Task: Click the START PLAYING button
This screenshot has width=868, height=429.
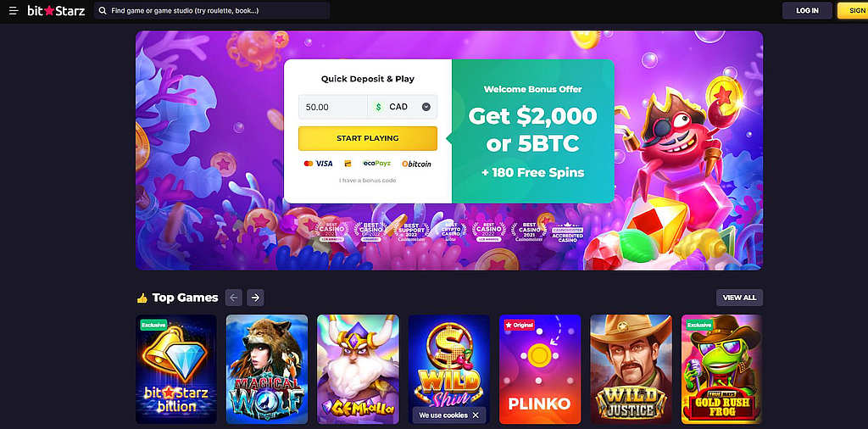Action: [x=368, y=138]
